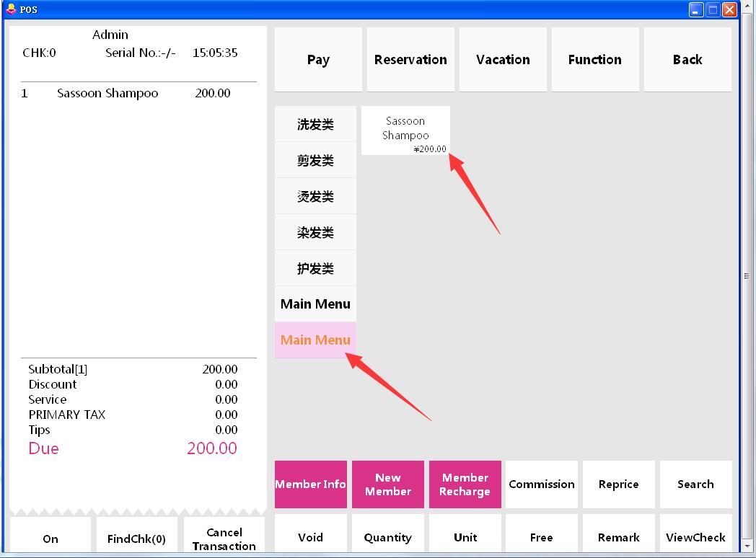756x558 pixels.
Task: Add the Sassoon Shampoo ¥200.00 product tile
Action: click(x=405, y=130)
